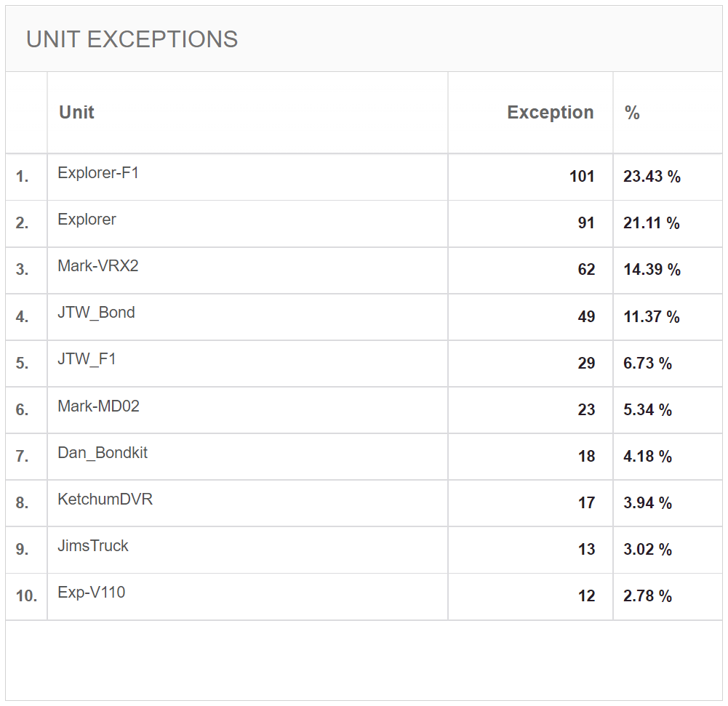Click the 11.37 % value
This screenshot has width=728, height=706.
click(652, 316)
